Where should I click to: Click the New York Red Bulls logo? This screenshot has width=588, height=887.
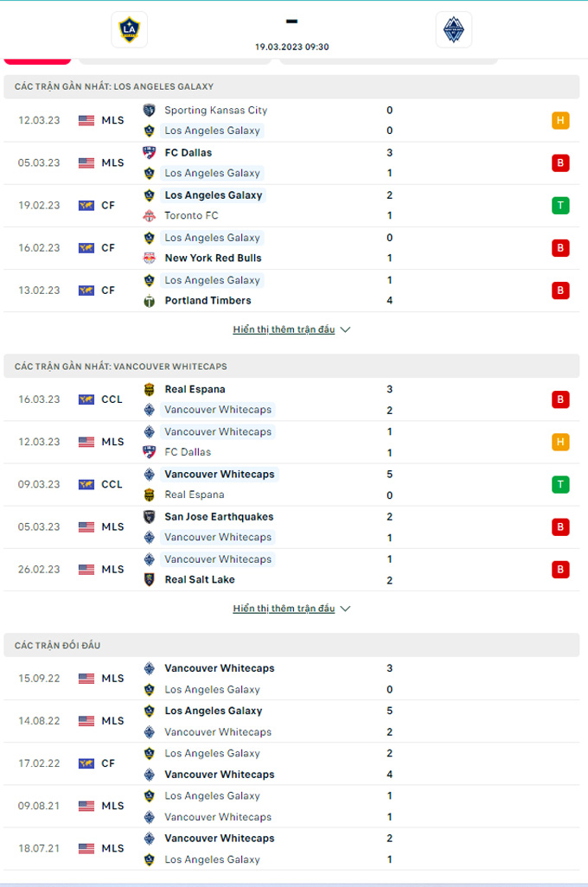(x=150, y=258)
